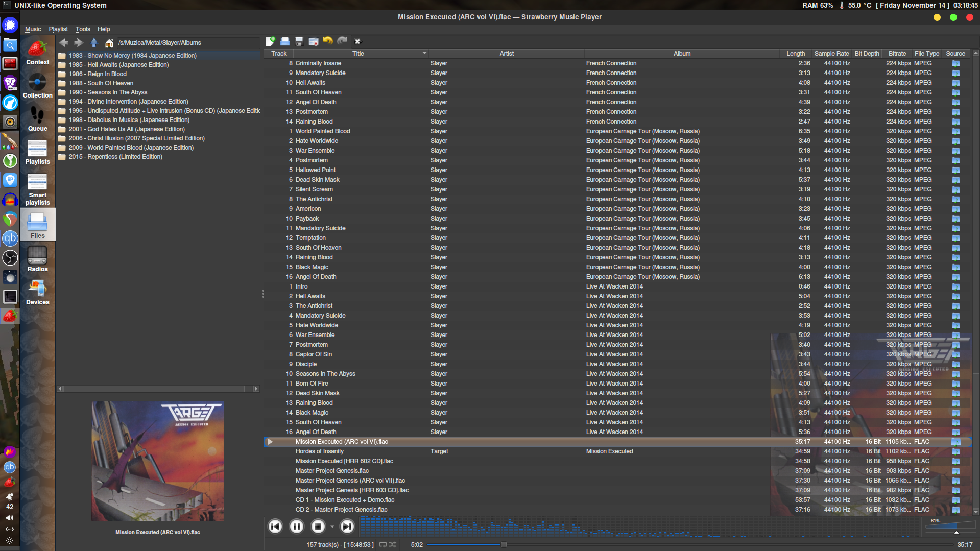Open the Collection sidebar tab
Viewport: 980px width, 551px height.
pyautogui.click(x=38, y=86)
